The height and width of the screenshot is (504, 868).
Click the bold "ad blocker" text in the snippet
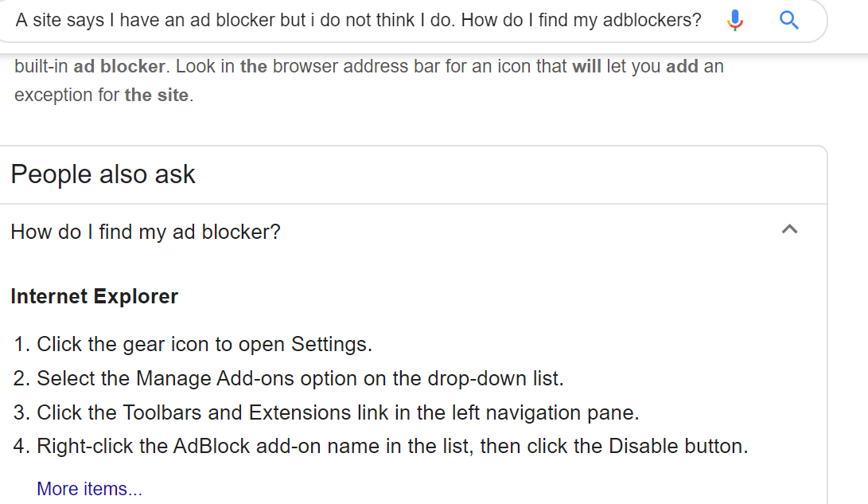pyautogui.click(x=119, y=65)
